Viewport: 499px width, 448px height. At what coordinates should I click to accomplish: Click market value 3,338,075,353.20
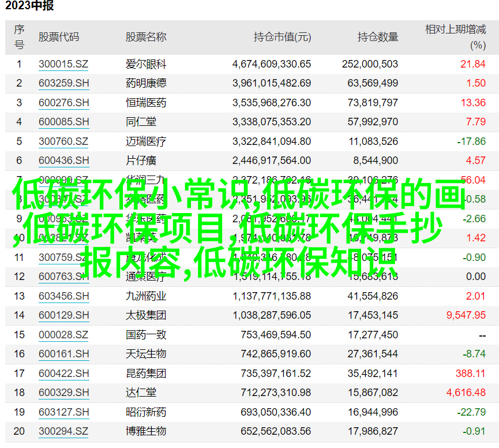[272, 122]
